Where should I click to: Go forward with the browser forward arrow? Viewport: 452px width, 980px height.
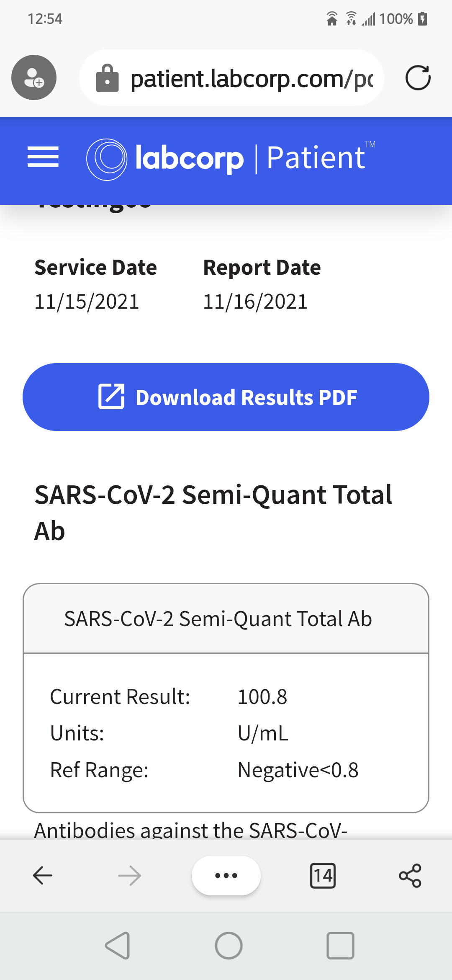click(x=129, y=875)
